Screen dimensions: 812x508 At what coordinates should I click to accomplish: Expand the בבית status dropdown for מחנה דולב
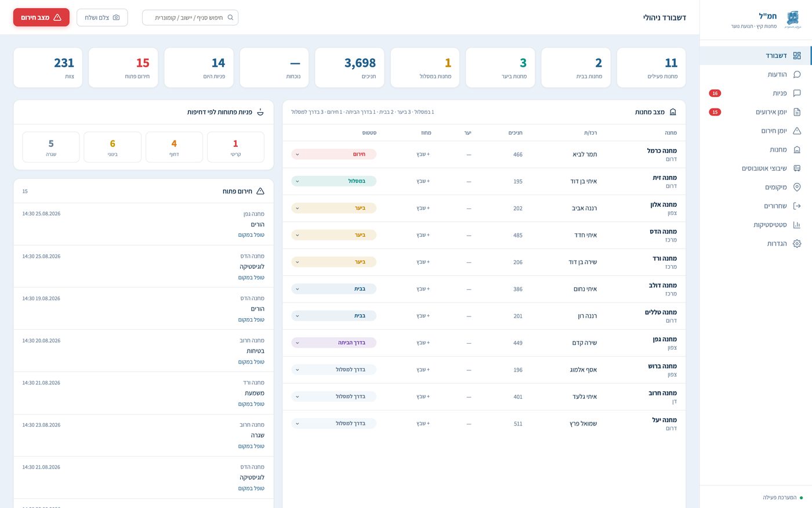pos(334,289)
